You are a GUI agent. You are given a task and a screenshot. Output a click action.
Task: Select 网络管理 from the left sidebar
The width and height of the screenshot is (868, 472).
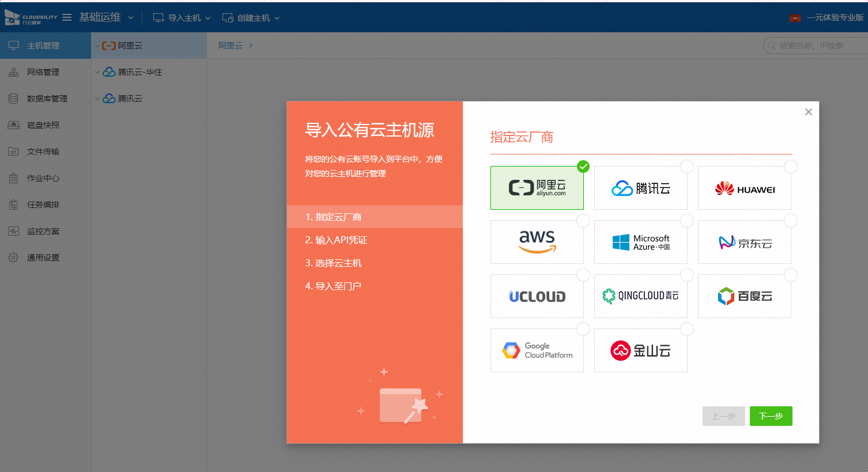click(36, 71)
